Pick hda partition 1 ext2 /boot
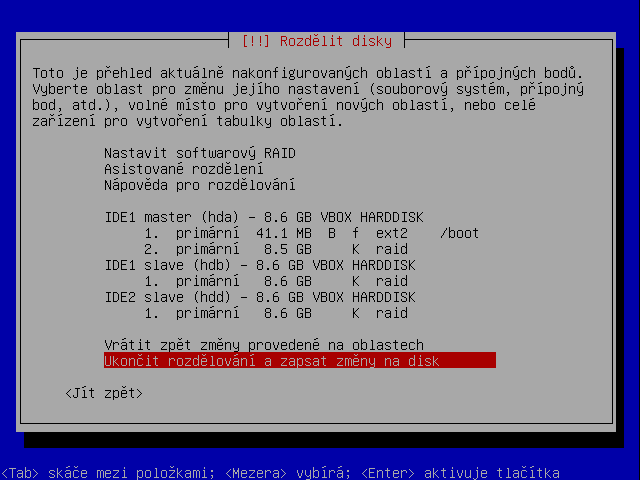The width and height of the screenshot is (640, 480). coord(311,233)
